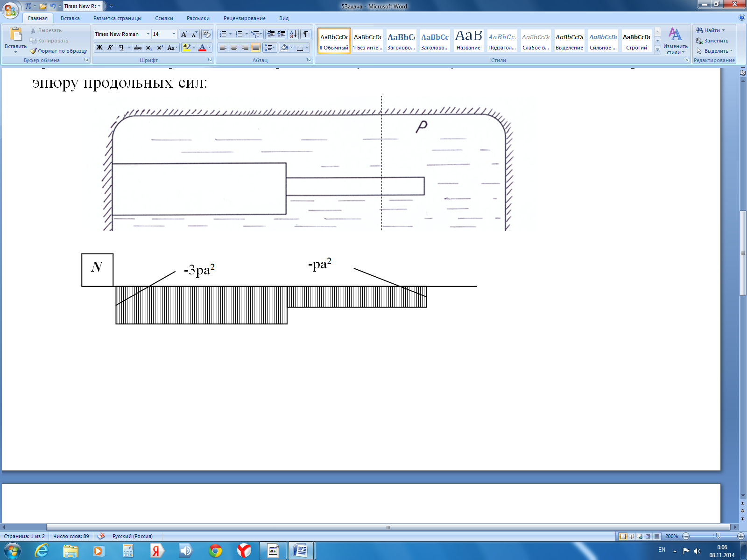This screenshot has height=560, width=747.
Task: Click the Sort icon
Action: pyautogui.click(x=293, y=34)
